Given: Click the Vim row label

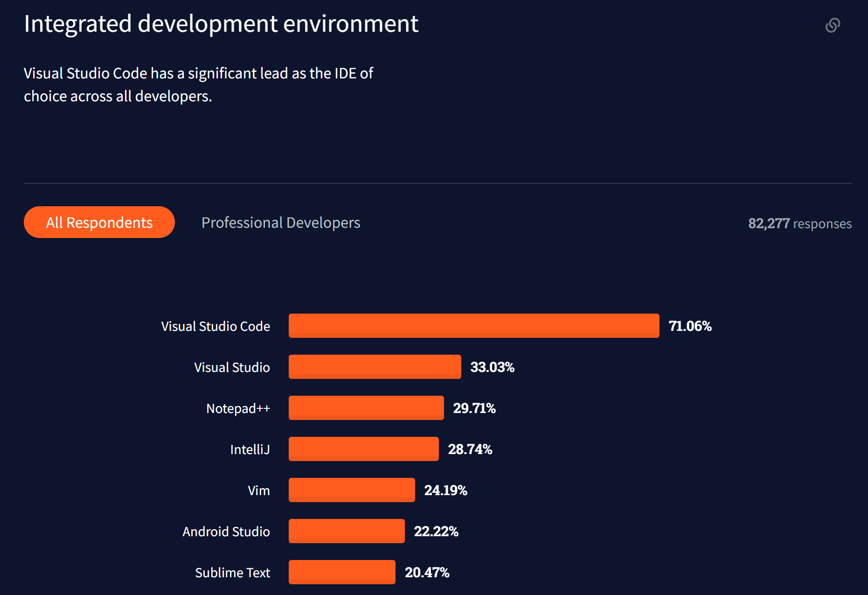Looking at the screenshot, I should [x=258, y=490].
